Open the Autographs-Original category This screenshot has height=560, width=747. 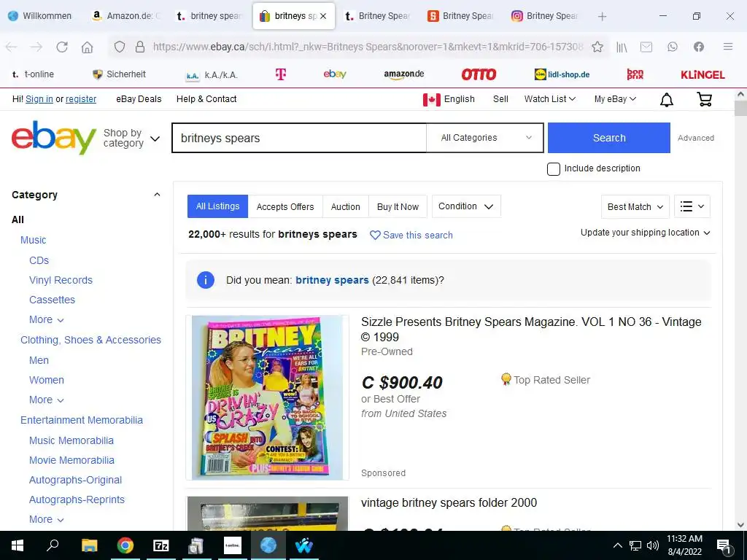tap(75, 480)
